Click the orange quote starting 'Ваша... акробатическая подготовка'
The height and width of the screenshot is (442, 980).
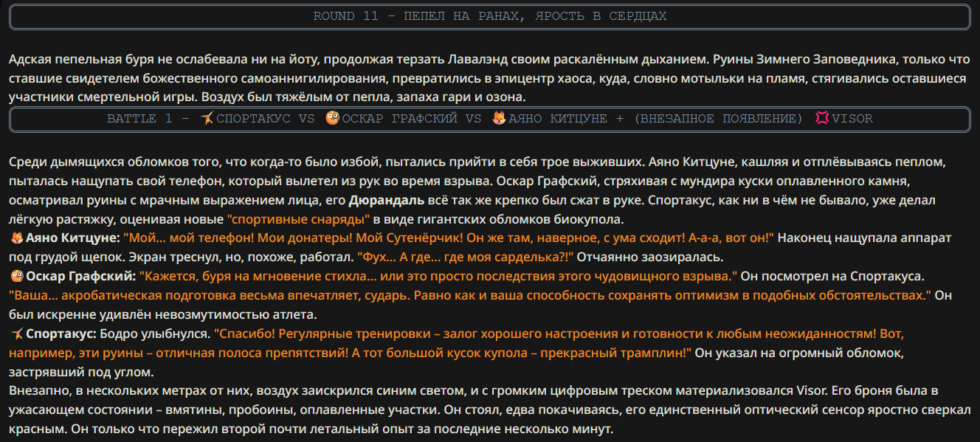click(471, 296)
